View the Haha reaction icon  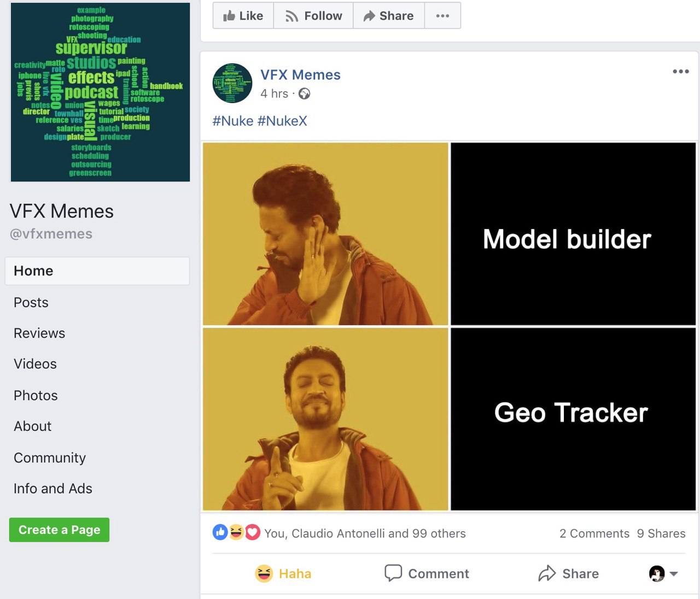(x=236, y=532)
